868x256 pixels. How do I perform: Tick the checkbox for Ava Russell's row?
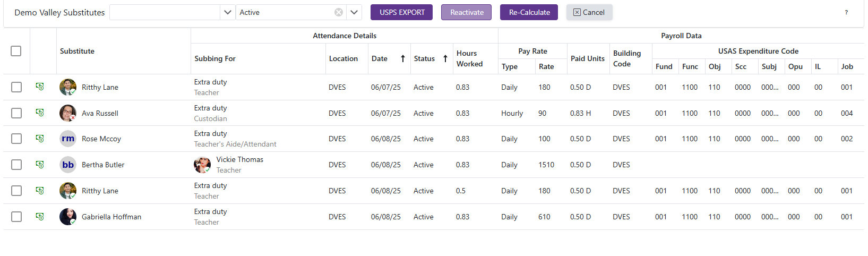point(16,113)
